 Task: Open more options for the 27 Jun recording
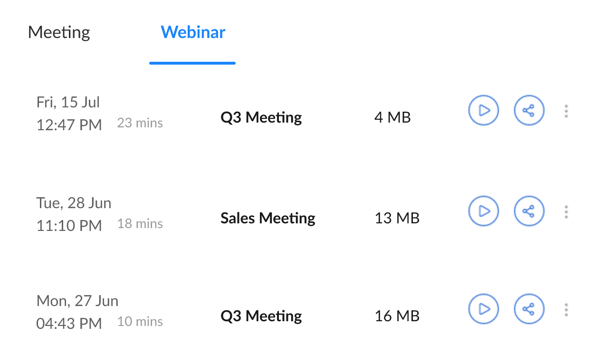click(x=566, y=310)
